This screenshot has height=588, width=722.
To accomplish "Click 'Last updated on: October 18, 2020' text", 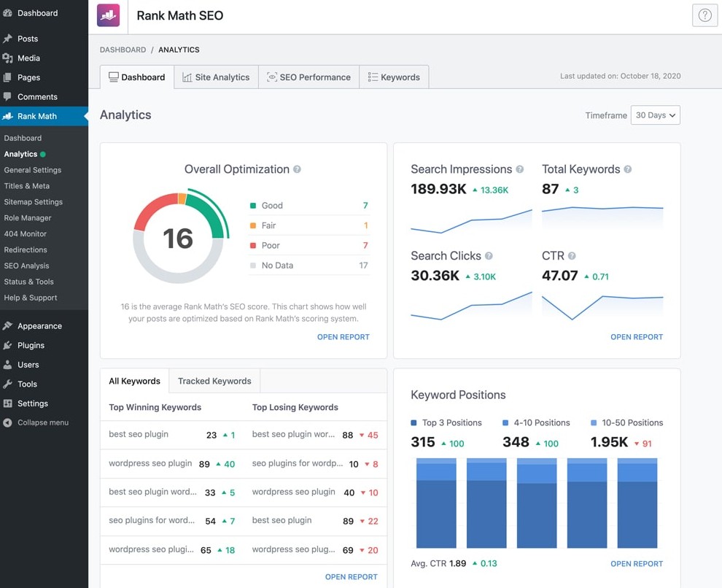I will point(620,76).
